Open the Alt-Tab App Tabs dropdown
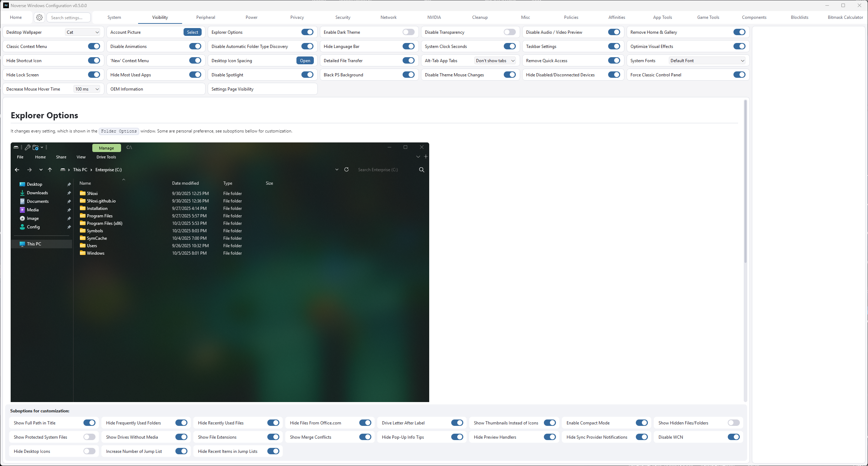 495,61
